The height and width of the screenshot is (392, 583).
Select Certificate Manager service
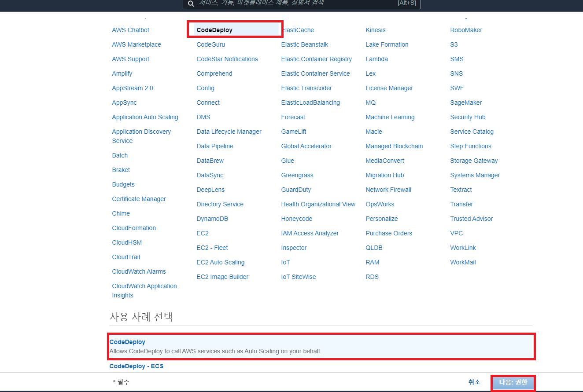point(139,199)
